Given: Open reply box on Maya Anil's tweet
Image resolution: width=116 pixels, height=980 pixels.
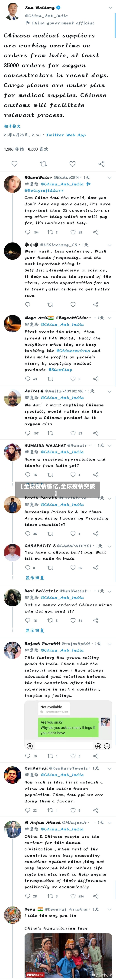Looking at the screenshot, I should click(27, 378).
